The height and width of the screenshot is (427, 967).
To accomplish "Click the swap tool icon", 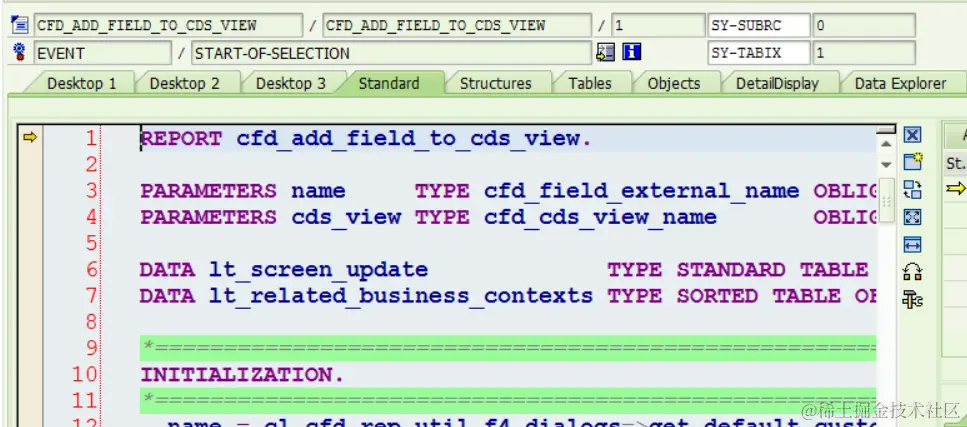I will 912,189.
